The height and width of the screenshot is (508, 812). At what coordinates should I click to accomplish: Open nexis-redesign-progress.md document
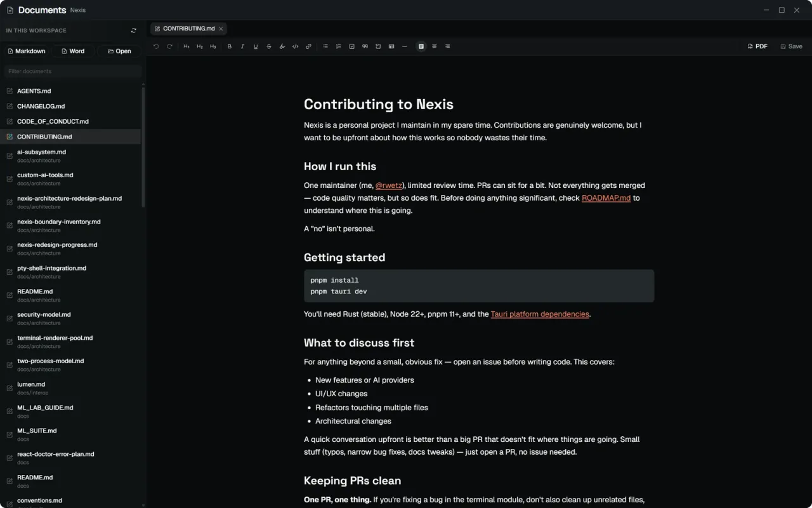click(70, 249)
